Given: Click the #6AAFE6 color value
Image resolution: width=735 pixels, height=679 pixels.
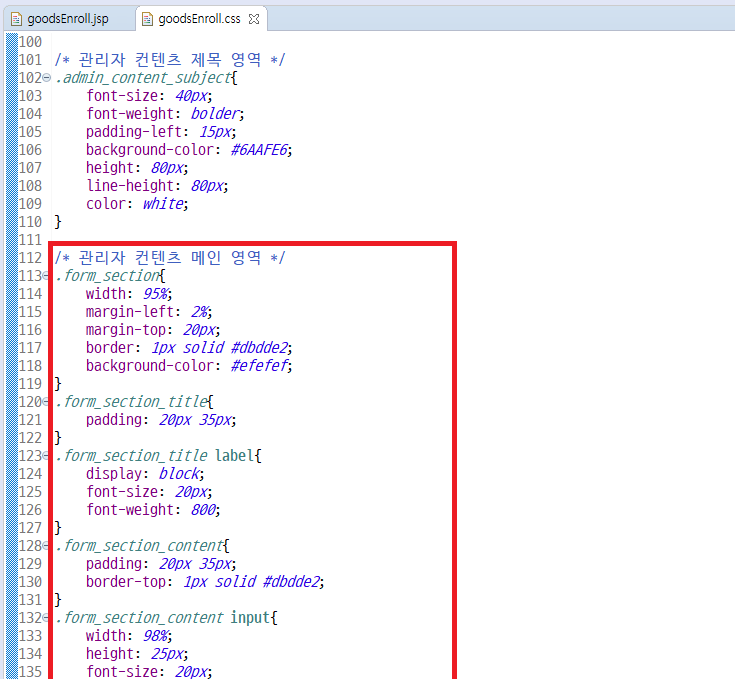Looking at the screenshot, I should tap(260, 150).
